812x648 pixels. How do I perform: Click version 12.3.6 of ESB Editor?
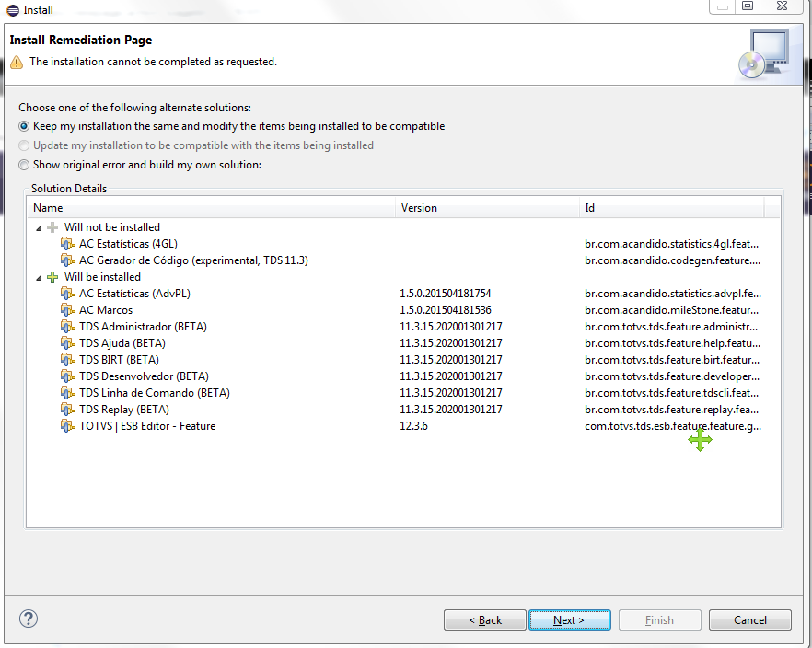(x=413, y=426)
